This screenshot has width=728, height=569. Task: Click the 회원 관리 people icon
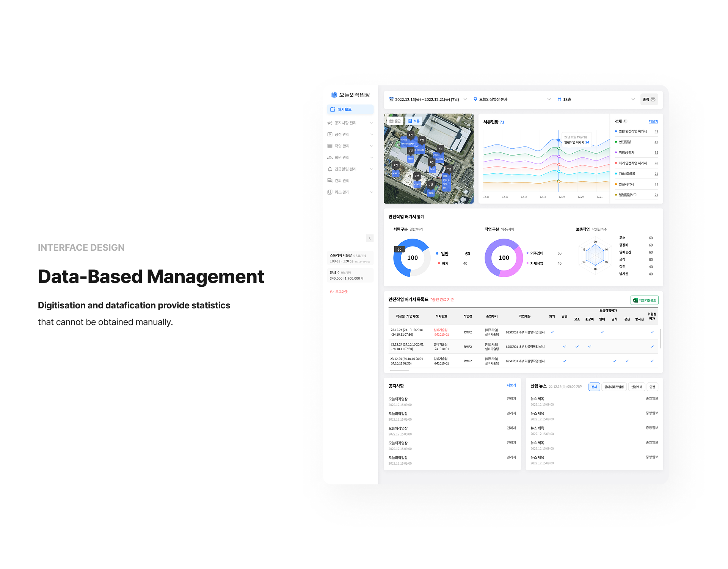click(330, 157)
